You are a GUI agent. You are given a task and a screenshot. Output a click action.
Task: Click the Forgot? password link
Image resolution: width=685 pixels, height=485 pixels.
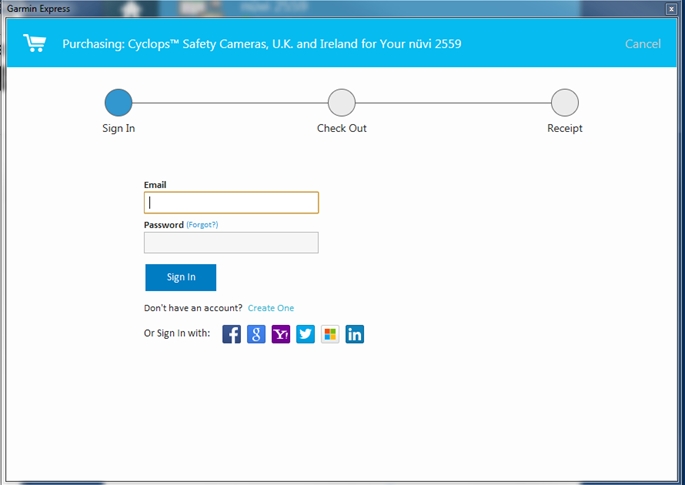(202, 225)
